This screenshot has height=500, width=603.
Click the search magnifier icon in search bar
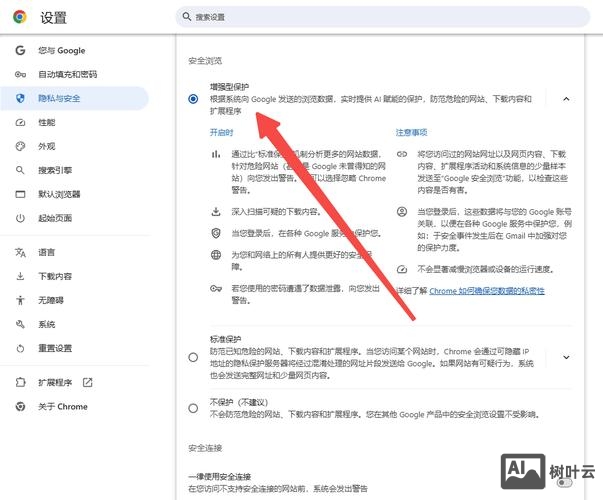pyautogui.click(x=187, y=17)
